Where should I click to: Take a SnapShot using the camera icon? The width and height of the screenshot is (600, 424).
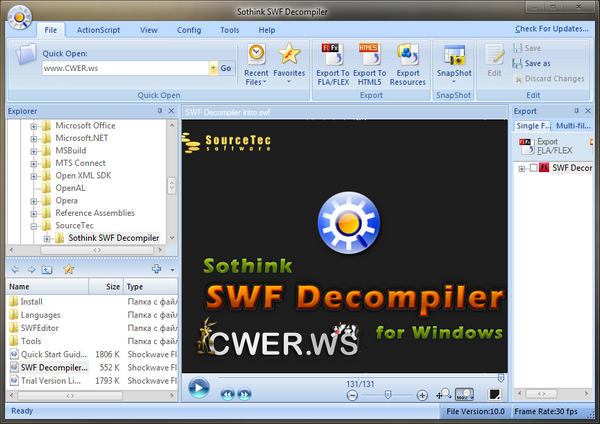click(x=454, y=58)
